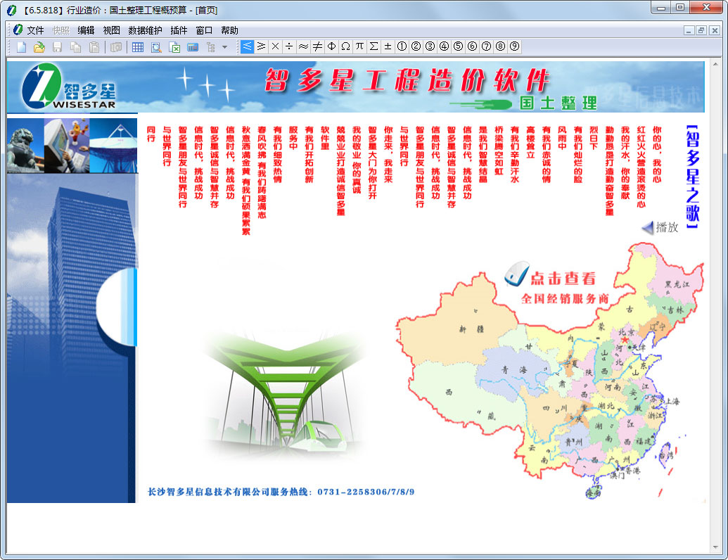Open the 帮助 menu
The height and width of the screenshot is (560, 728).
229,30
